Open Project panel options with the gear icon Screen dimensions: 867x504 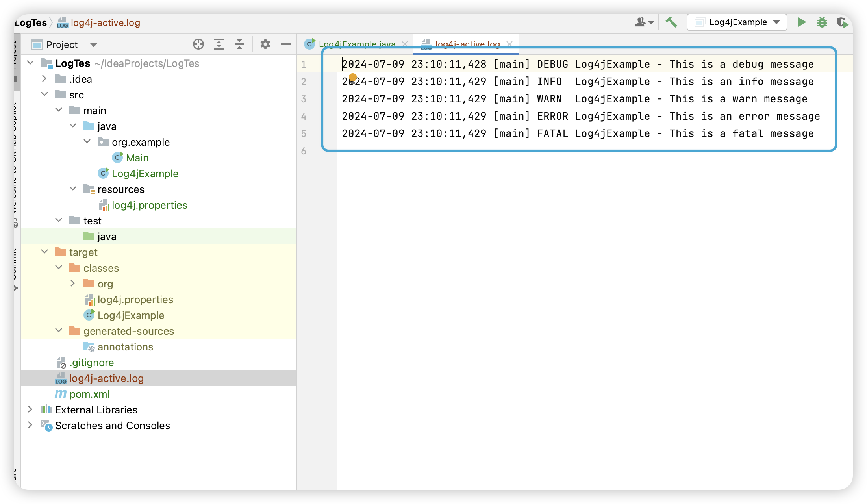[265, 44]
